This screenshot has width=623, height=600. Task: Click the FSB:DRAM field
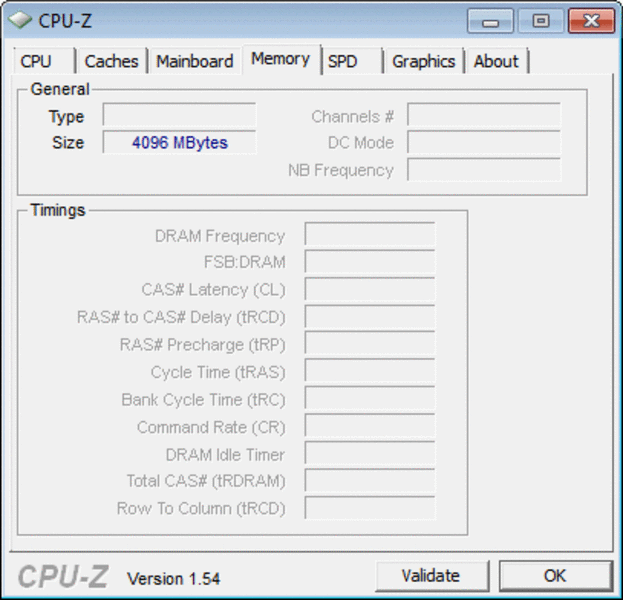[x=370, y=261]
